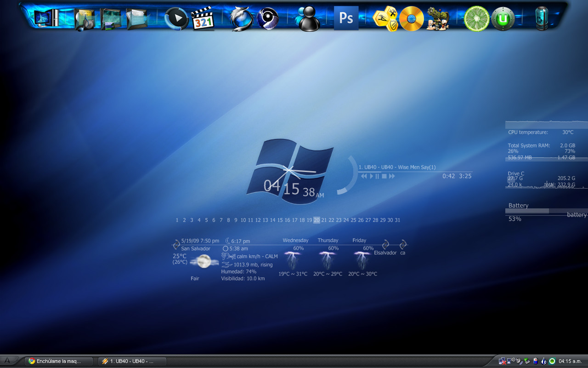Click the Friday forecast heading
The width and height of the screenshot is (588, 368).
(359, 240)
